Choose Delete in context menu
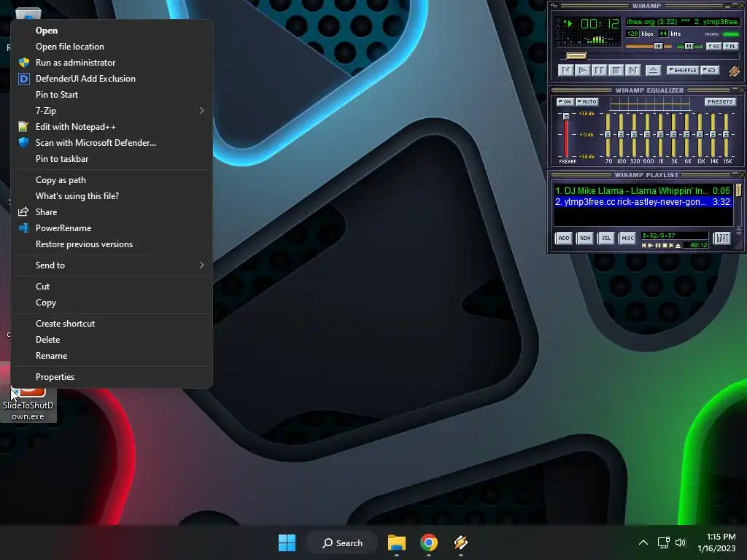 click(x=112, y=340)
